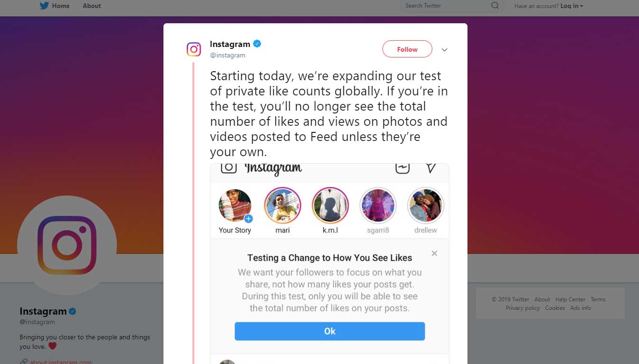Open the Home menu item
The width and height of the screenshot is (639, 364).
pos(60,6)
